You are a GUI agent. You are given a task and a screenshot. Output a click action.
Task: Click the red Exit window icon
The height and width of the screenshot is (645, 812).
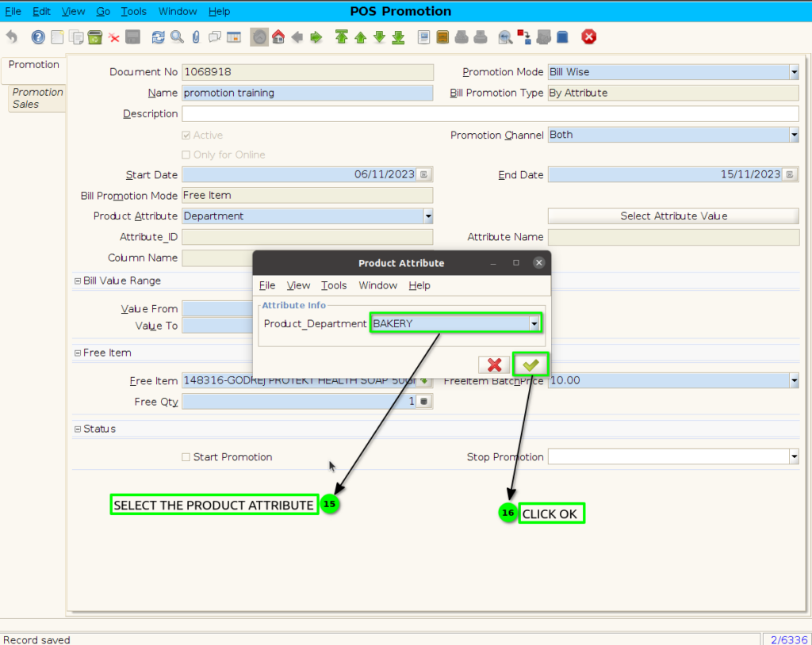click(589, 36)
